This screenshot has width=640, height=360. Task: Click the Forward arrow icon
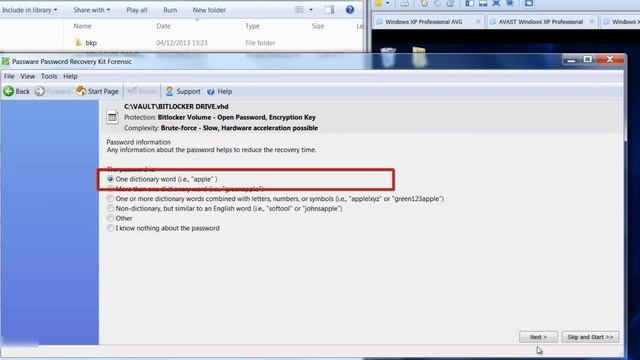click(x=40, y=91)
